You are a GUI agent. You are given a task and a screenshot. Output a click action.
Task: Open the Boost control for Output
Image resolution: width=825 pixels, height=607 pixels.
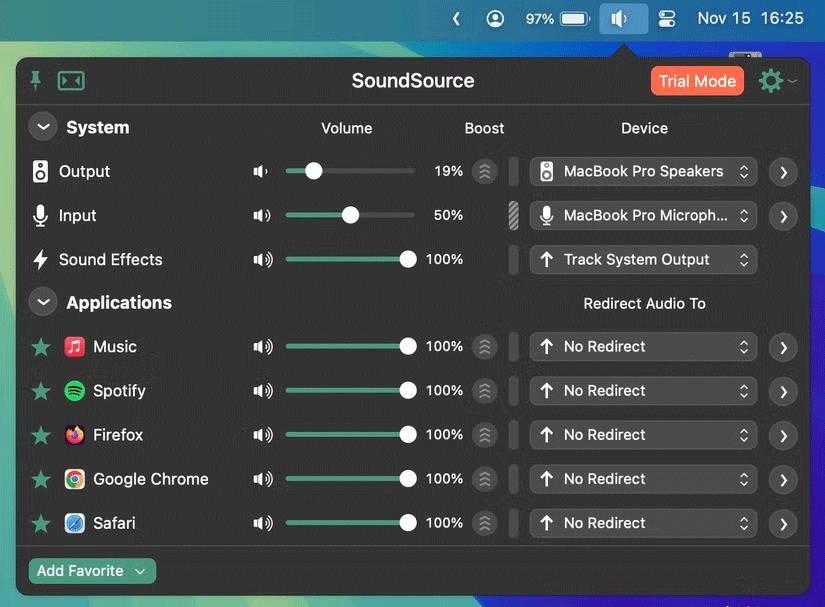point(484,171)
